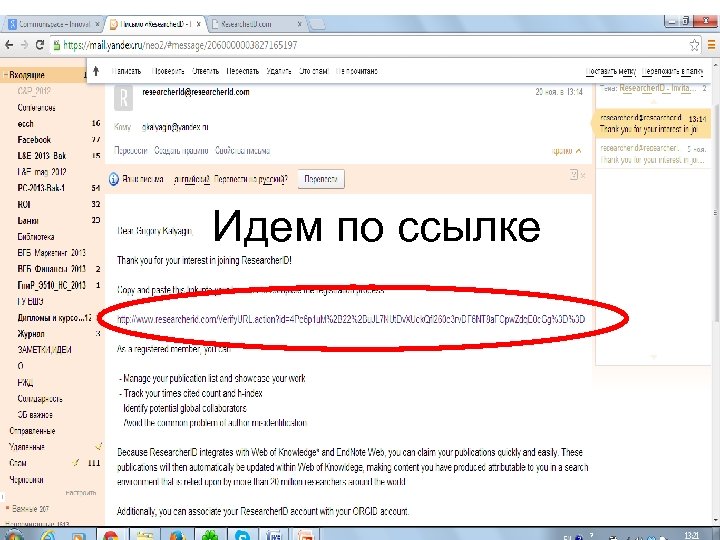Click the info icon in translation bar
720x540 pixels.
tap(113, 179)
